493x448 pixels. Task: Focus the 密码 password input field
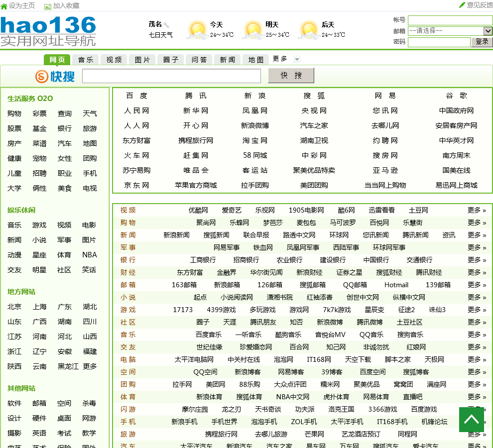439,42
